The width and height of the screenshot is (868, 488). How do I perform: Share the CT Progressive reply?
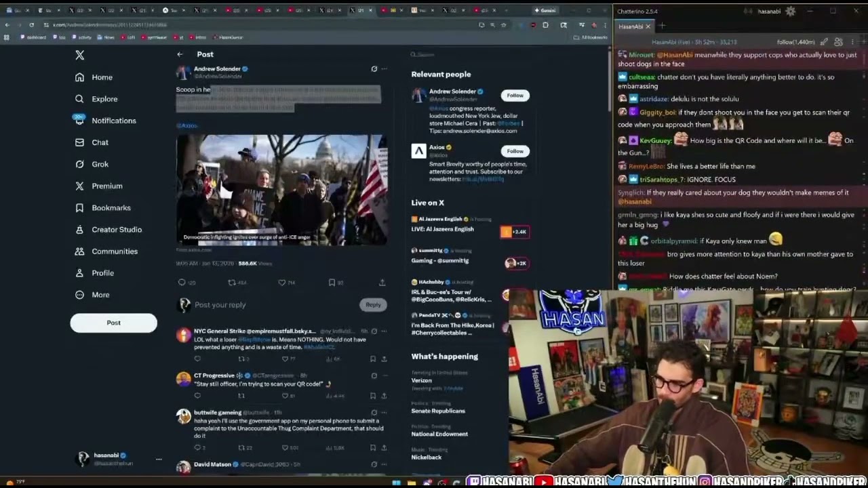tap(384, 396)
